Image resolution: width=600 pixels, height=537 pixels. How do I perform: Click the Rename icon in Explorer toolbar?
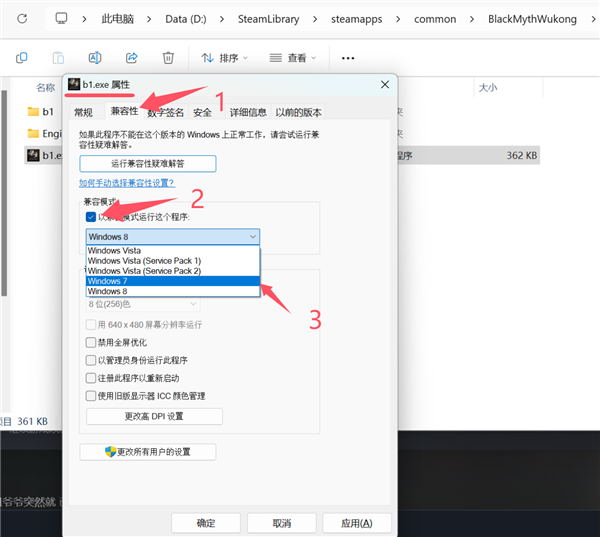pyautogui.click(x=95, y=58)
